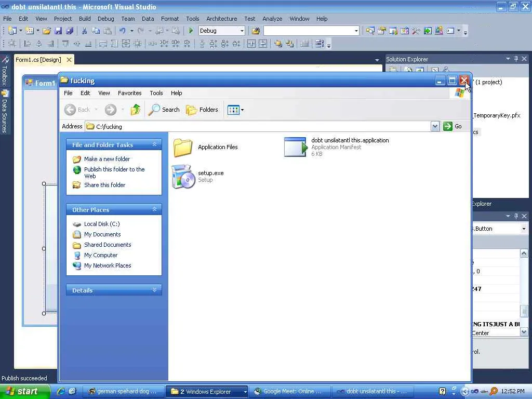Collapse the File and Folder Tasks section
Screen dimensions: 532x399
tap(155, 144)
